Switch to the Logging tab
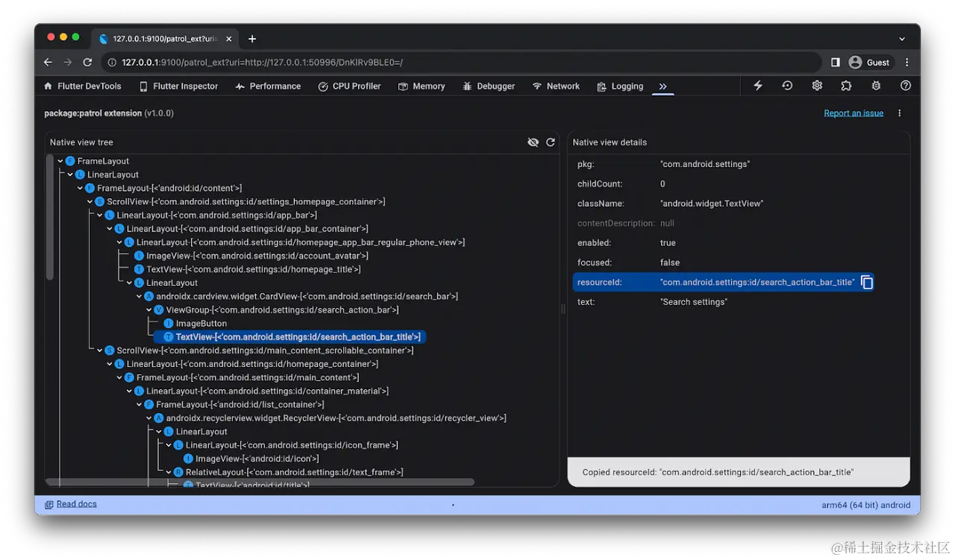955x560 pixels. 620,86
